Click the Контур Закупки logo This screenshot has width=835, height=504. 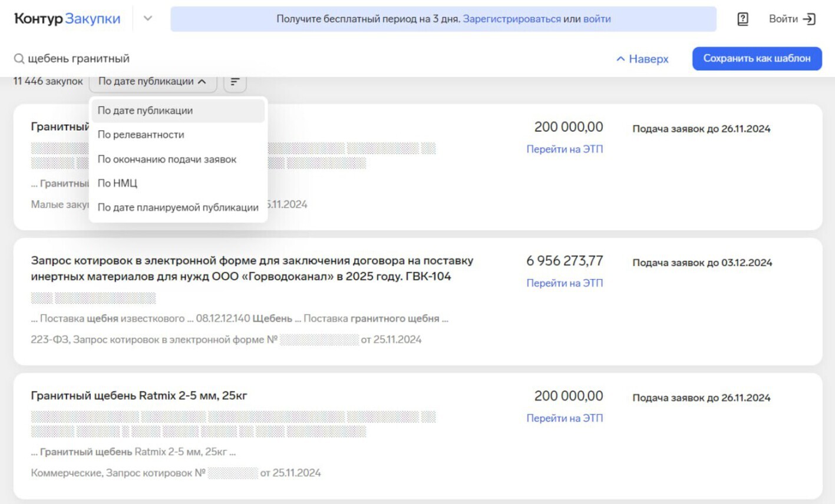(x=67, y=19)
